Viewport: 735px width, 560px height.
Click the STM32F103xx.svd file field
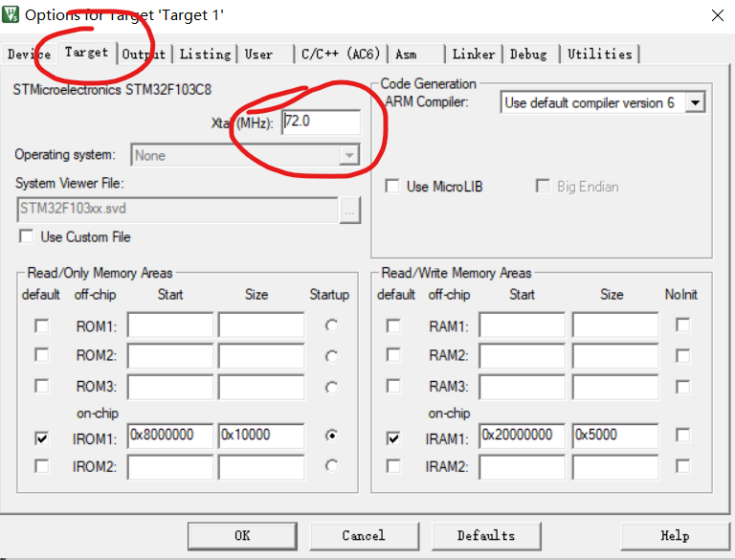177,210
